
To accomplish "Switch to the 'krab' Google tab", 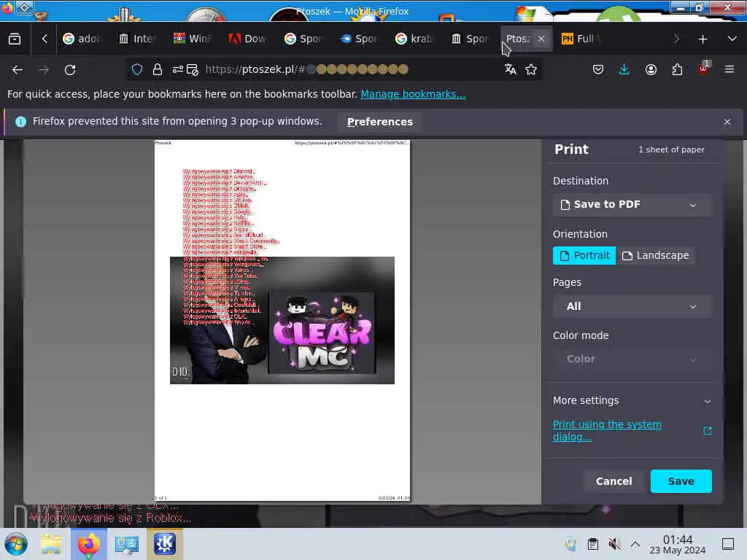I will tap(414, 39).
